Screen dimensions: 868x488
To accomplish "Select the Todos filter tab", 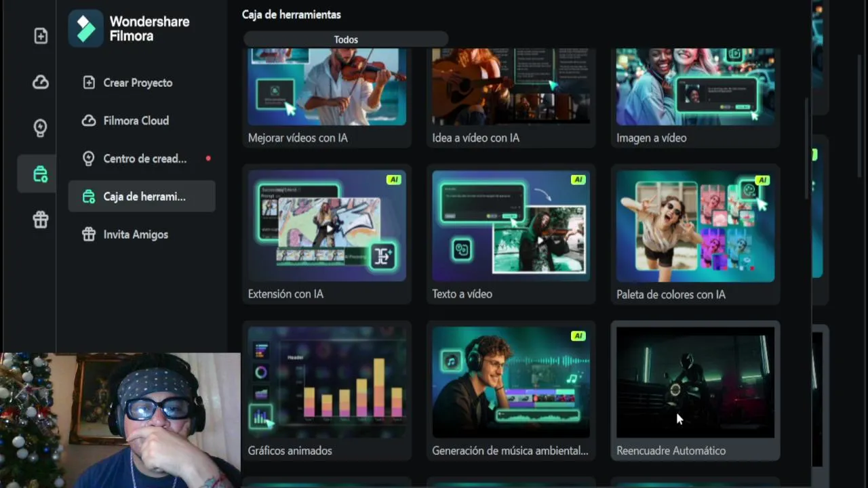I will click(346, 39).
